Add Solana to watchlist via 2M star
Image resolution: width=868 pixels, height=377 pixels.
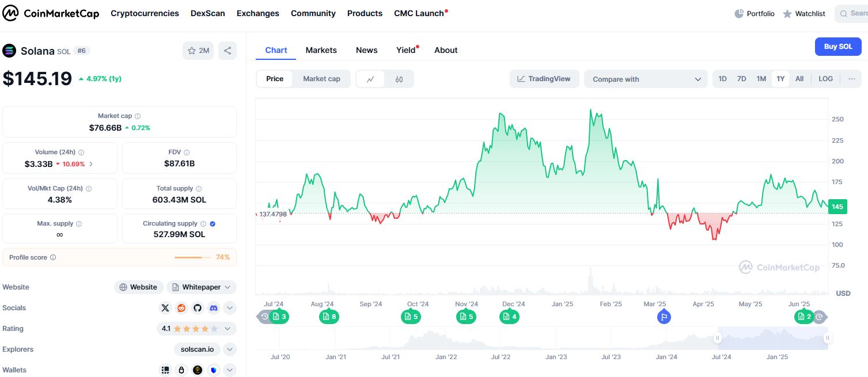pos(198,51)
